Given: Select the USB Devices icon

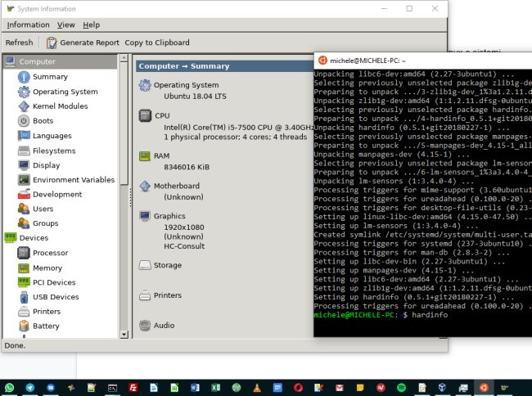Looking at the screenshot, I should click(24, 297).
